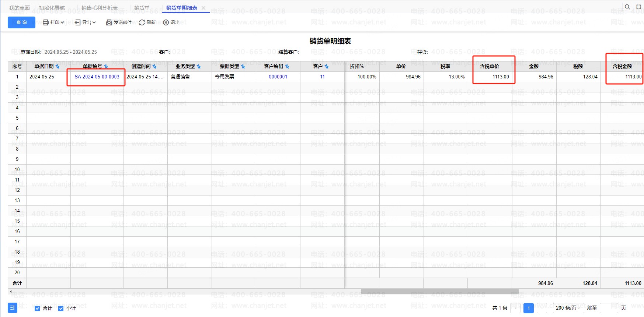The image size is (644, 317).
Task: Go to the previous page arrow
Action: pos(515,308)
